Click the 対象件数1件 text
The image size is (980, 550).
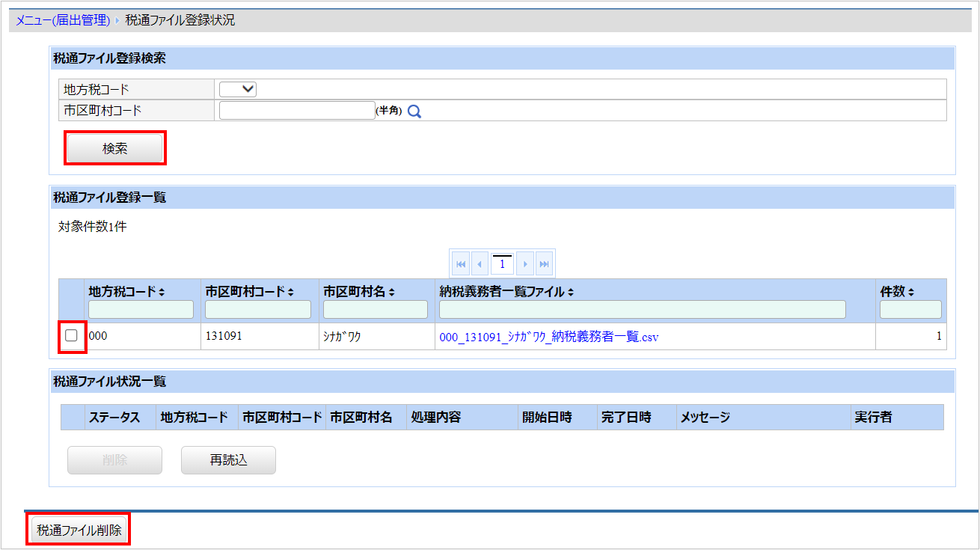(93, 227)
